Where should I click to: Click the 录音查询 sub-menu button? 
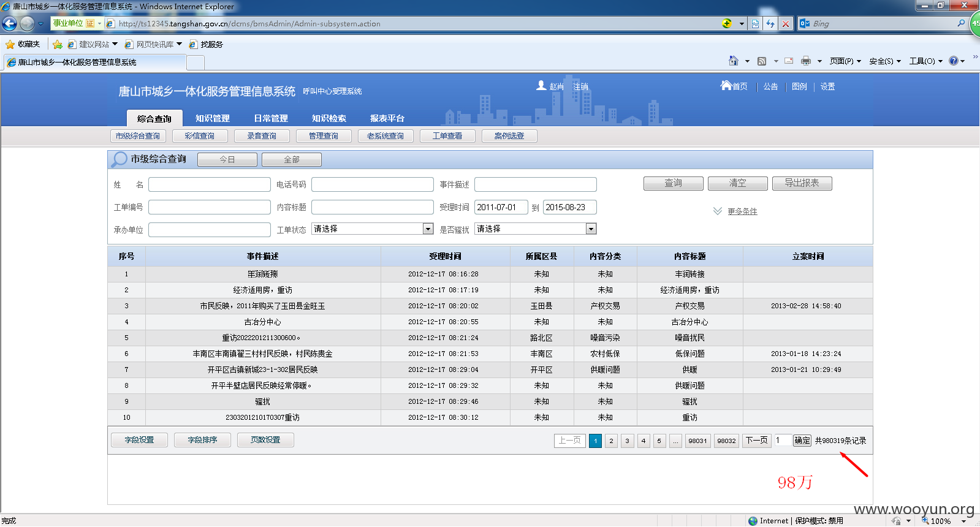[262, 136]
